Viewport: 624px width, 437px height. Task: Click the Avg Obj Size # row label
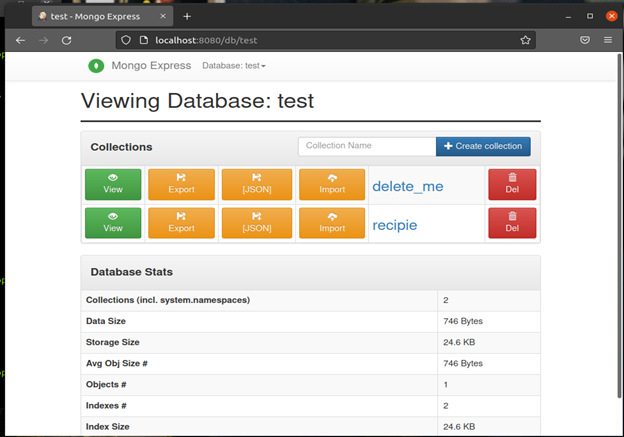tap(117, 363)
